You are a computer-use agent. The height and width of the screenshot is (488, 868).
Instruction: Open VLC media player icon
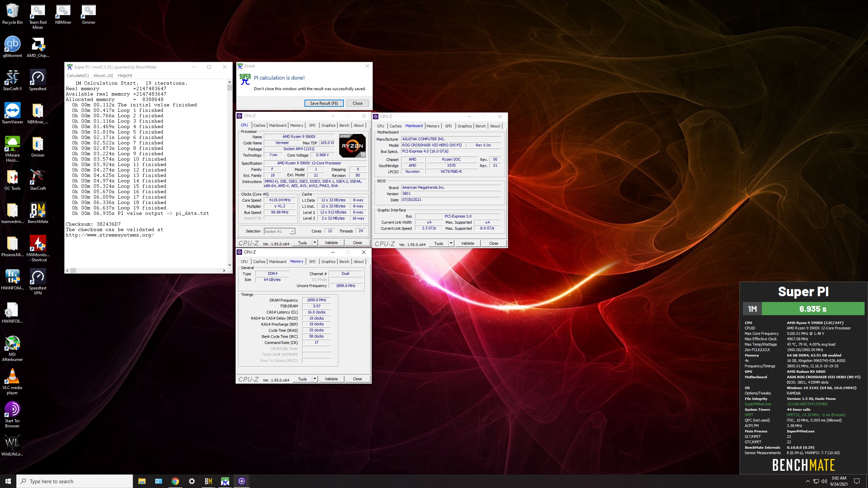(x=13, y=381)
